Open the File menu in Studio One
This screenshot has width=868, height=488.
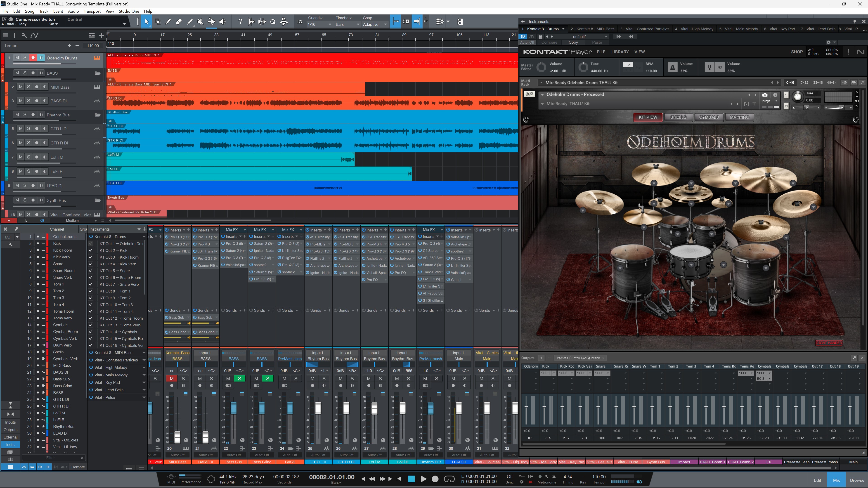point(5,11)
